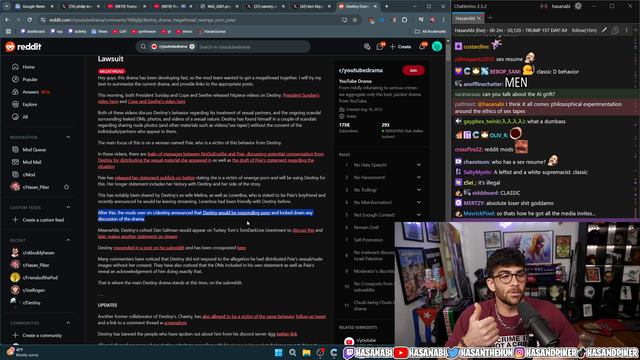The height and width of the screenshot is (360, 640).
Task: Open Windows Start button on taskbar
Action: click(x=278, y=353)
